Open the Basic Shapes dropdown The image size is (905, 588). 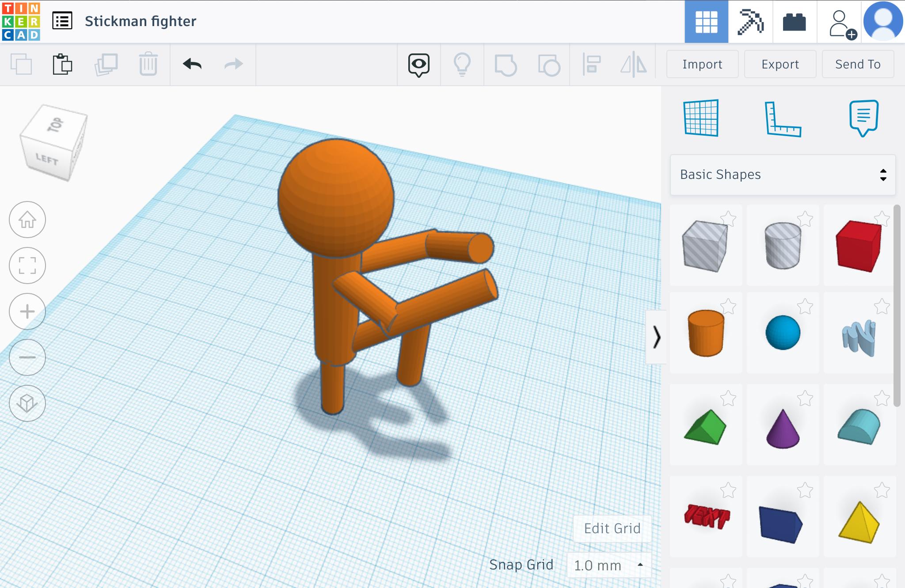(783, 175)
